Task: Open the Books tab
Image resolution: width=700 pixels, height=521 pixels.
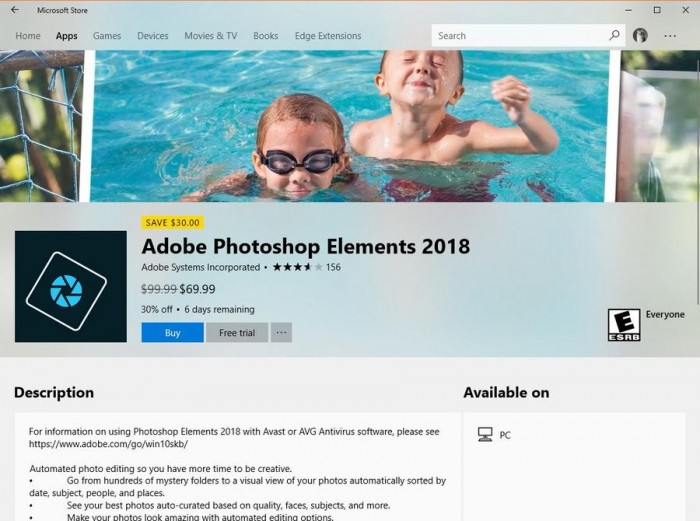Action: (x=266, y=36)
